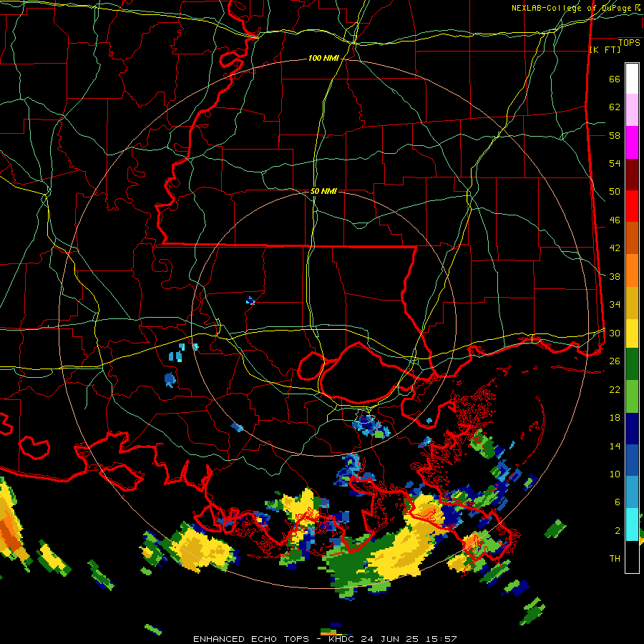Click the light orange legend swatch

click(x=632, y=270)
